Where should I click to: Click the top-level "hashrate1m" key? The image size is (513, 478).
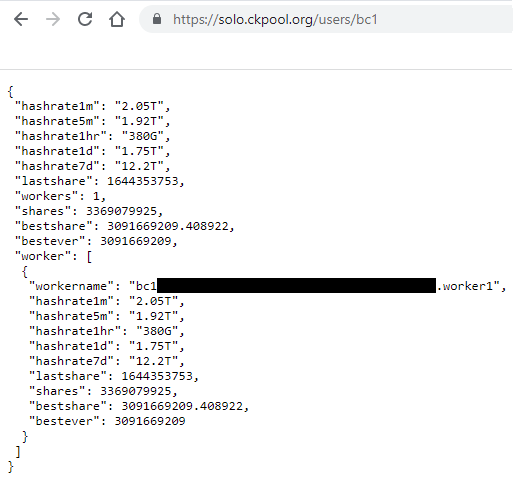57,106
